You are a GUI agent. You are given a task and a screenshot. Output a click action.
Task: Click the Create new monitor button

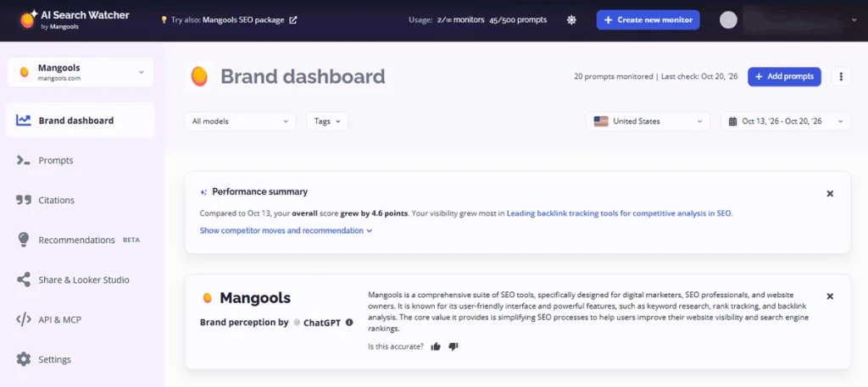648,20
